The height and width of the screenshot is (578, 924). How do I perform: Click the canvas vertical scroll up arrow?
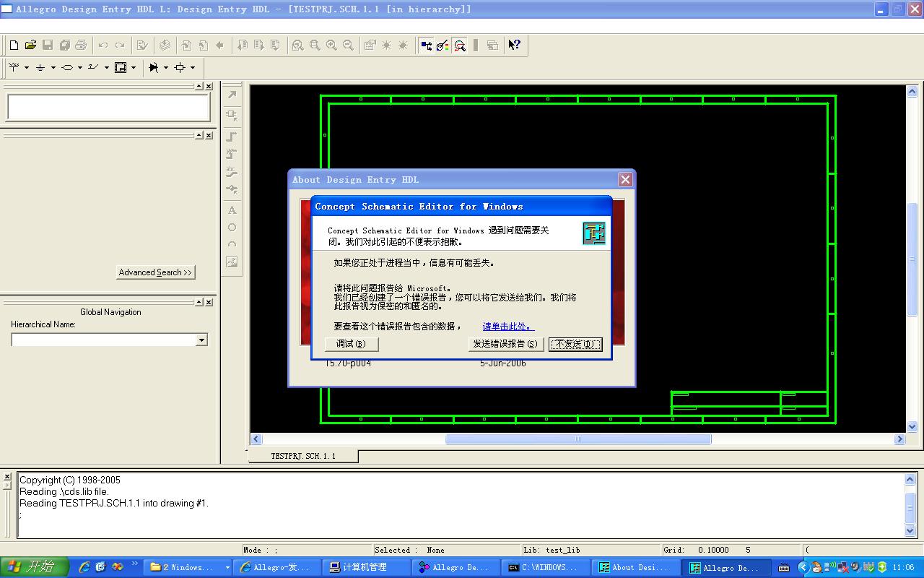(x=911, y=92)
